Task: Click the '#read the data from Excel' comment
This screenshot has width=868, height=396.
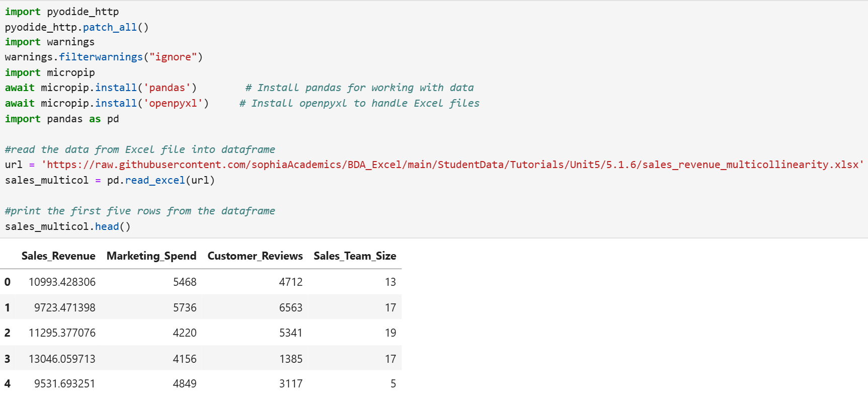Action: pyautogui.click(x=140, y=150)
